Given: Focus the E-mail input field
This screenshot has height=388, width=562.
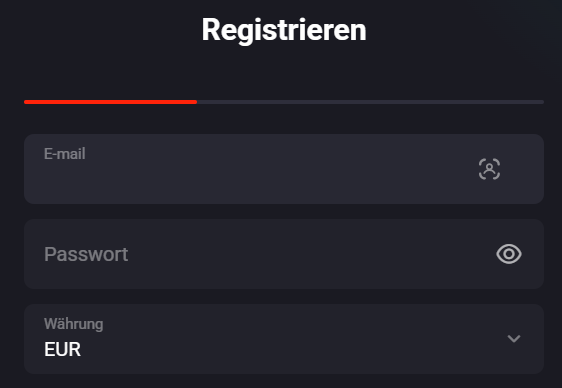Looking at the screenshot, I should [284, 169].
